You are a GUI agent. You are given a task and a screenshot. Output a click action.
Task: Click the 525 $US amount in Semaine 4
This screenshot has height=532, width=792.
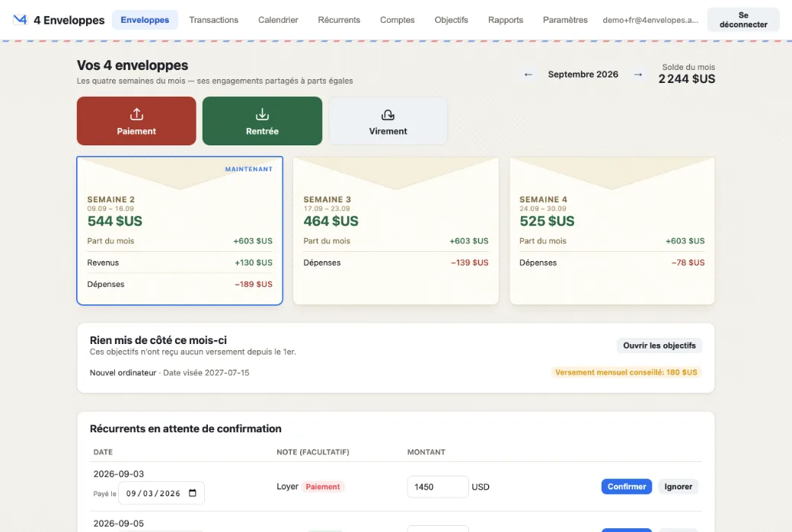pos(547,221)
